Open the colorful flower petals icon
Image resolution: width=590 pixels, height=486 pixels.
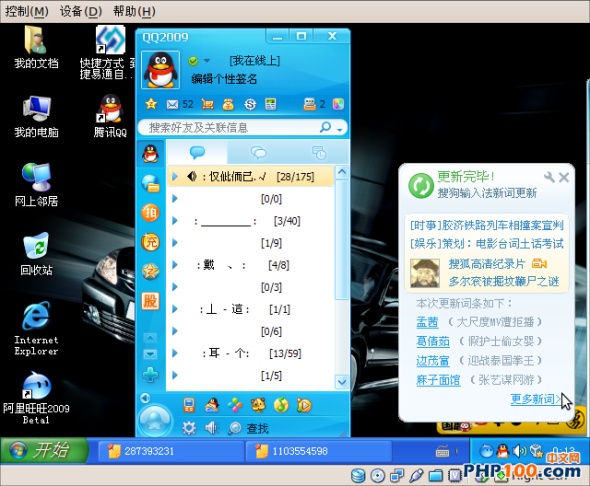pos(235,405)
